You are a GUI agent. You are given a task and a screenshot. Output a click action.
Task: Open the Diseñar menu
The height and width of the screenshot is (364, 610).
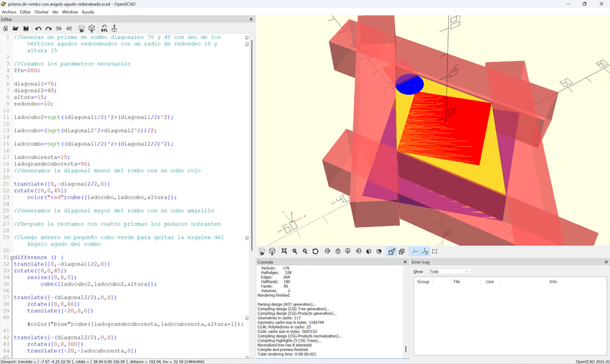41,12
